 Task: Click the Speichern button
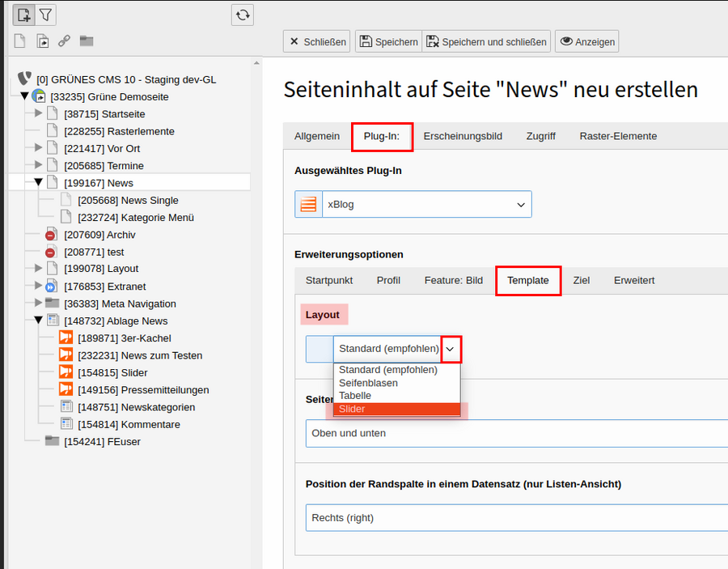388,41
